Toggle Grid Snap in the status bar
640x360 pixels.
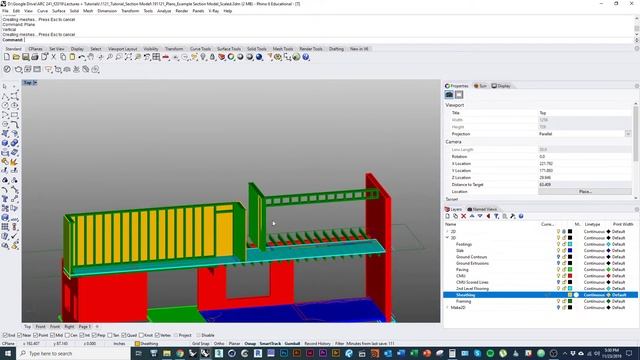coord(200,344)
